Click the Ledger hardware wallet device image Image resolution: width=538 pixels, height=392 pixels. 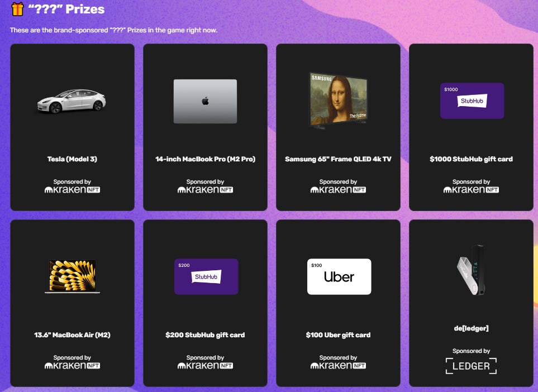click(x=472, y=270)
